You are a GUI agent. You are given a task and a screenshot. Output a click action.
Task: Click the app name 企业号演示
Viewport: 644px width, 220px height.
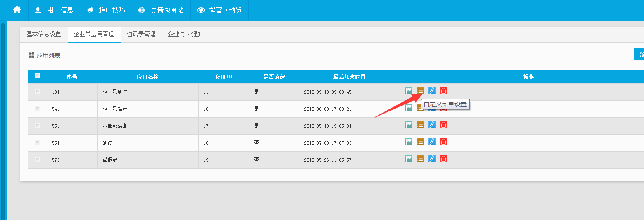pyautogui.click(x=115, y=109)
